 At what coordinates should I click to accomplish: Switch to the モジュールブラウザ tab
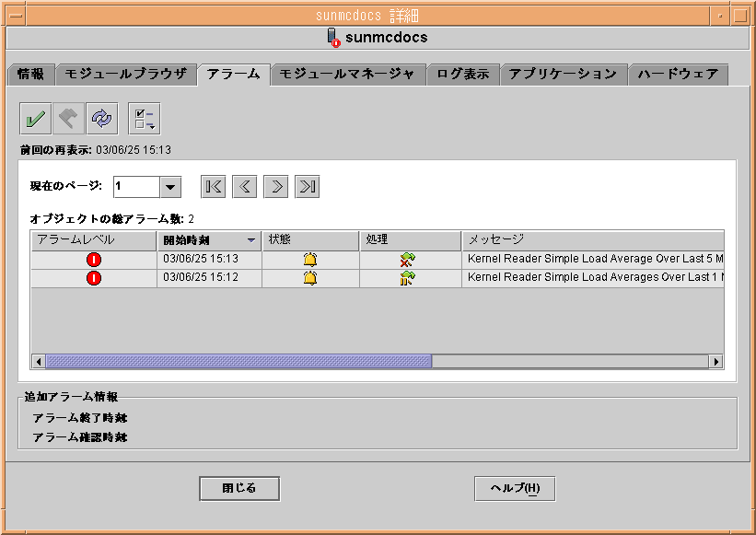pos(126,75)
